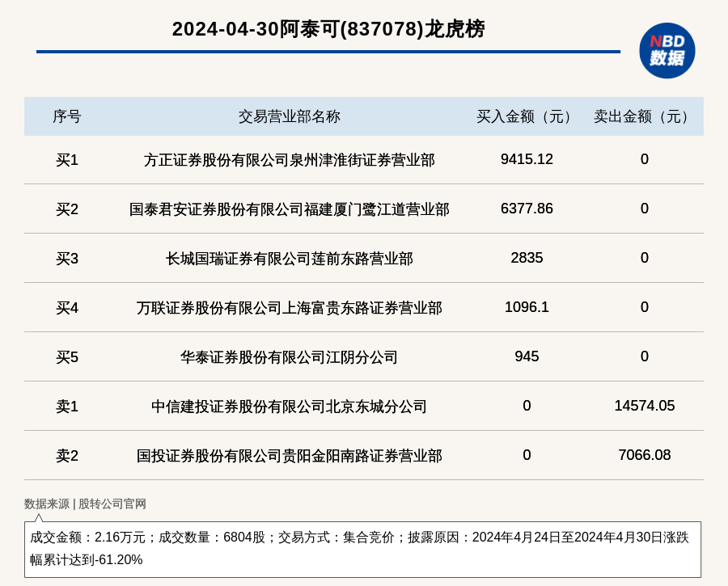Click the sell amount 0 in 买1 row
This screenshot has width=728, height=586.
[x=645, y=159]
